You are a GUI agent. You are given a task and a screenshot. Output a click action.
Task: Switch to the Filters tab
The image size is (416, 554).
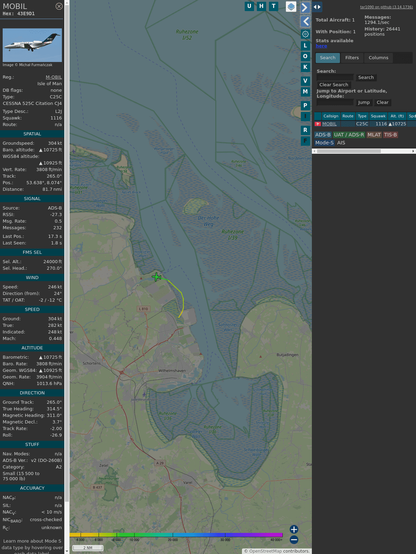352,58
